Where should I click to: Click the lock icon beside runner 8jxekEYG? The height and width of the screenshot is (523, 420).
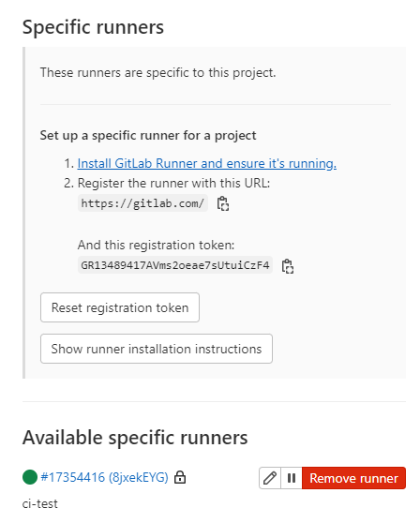(x=180, y=477)
